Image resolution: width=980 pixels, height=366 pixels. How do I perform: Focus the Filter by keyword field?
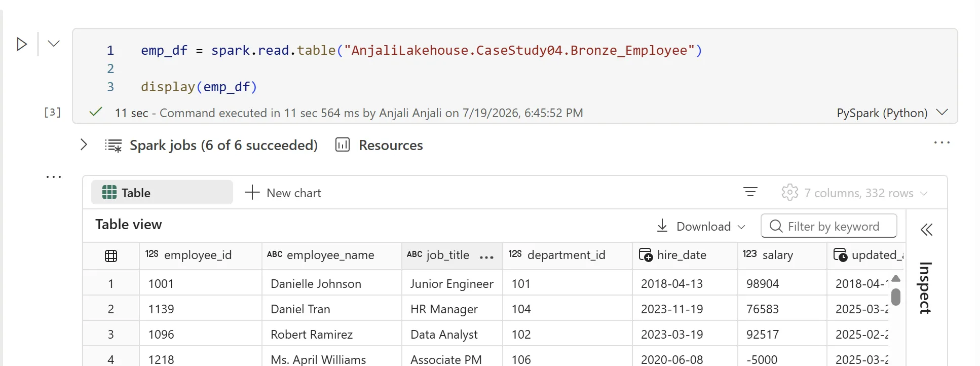pos(829,226)
